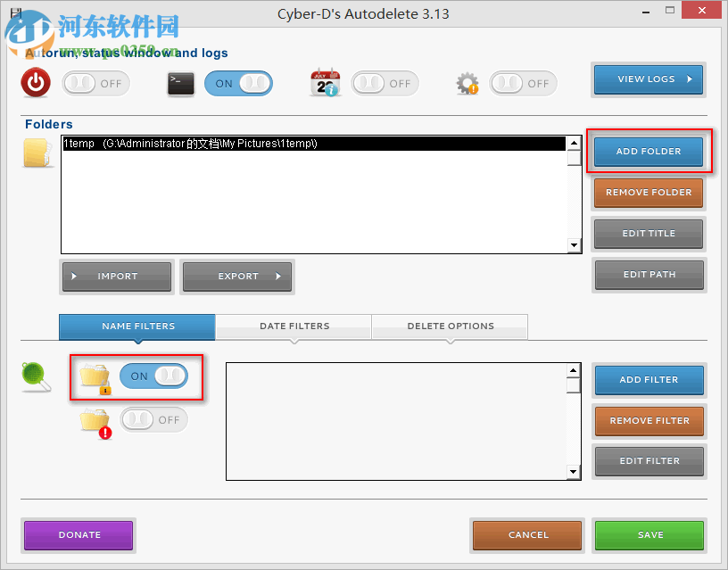Select the NAME FILTERS tab
The width and height of the screenshot is (728, 570).
click(x=136, y=326)
